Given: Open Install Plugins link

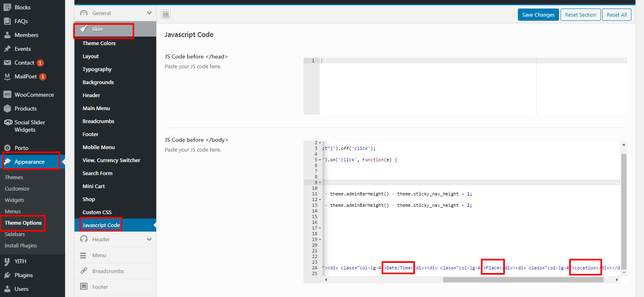Looking at the screenshot, I should click(x=21, y=245).
